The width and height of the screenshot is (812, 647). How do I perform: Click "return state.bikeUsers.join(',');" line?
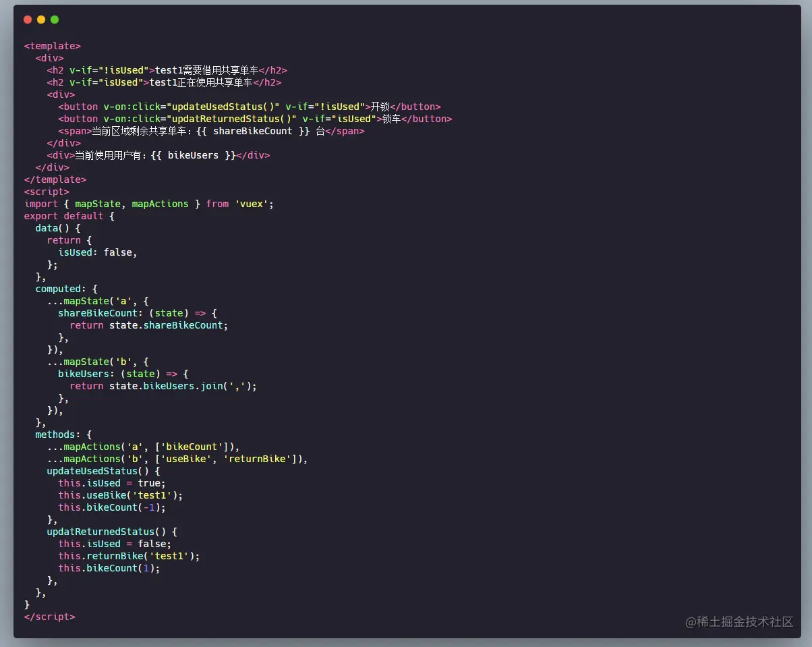163,386
